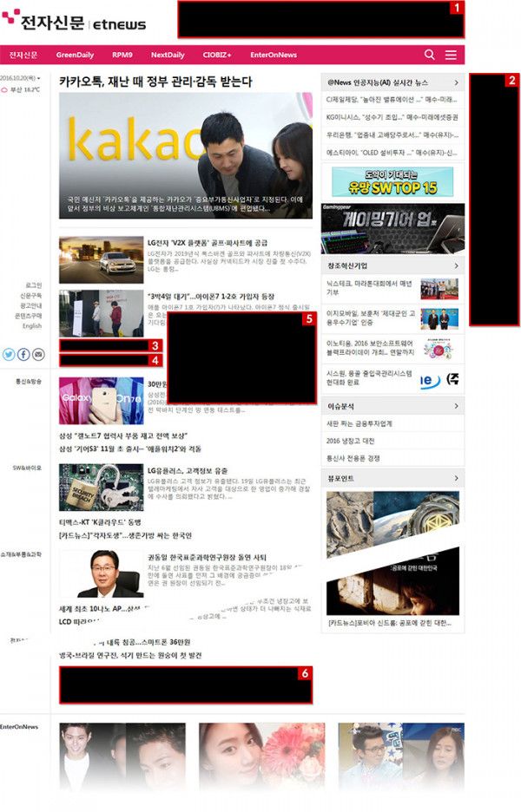Screen dimensions: 521x812
Task: Open the search magnifier icon
Action: [429, 55]
